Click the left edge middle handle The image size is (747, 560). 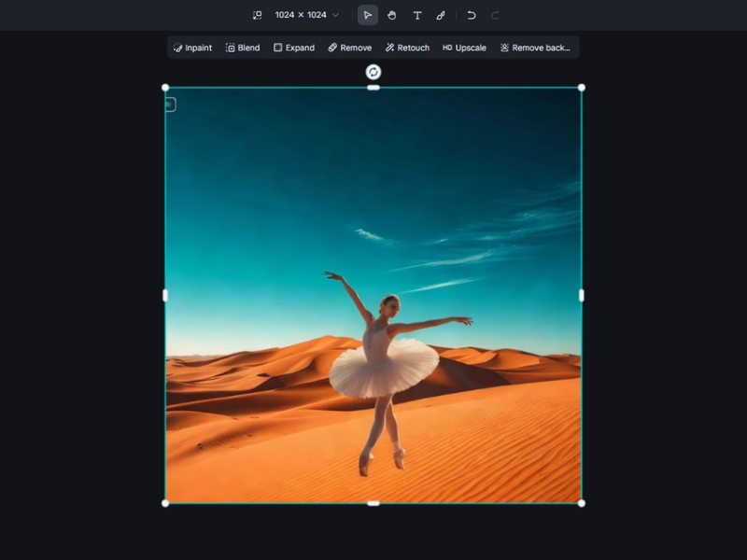coord(165,296)
